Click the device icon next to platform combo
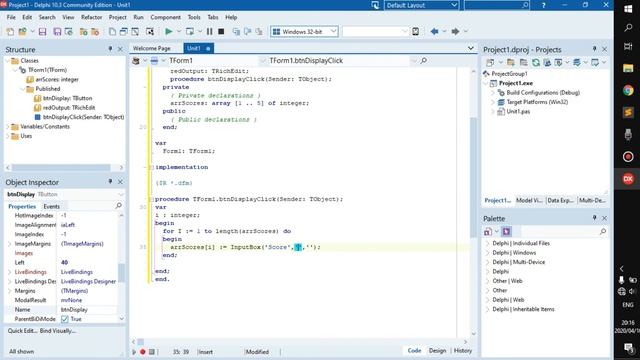This screenshot has width=640, height=360. [416, 31]
